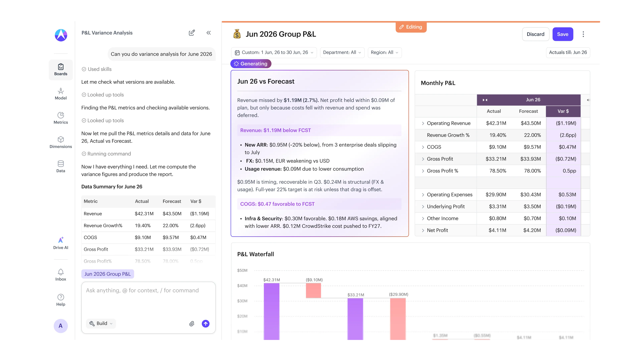
Task: Click the app logo in the sidebar
Action: click(x=61, y=35)
